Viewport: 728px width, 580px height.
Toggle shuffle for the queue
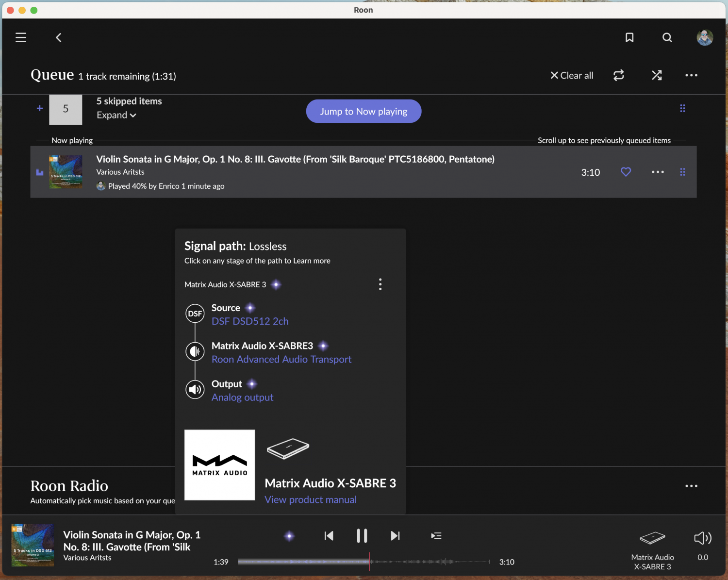pyautogui.click(x=657, y=75)
